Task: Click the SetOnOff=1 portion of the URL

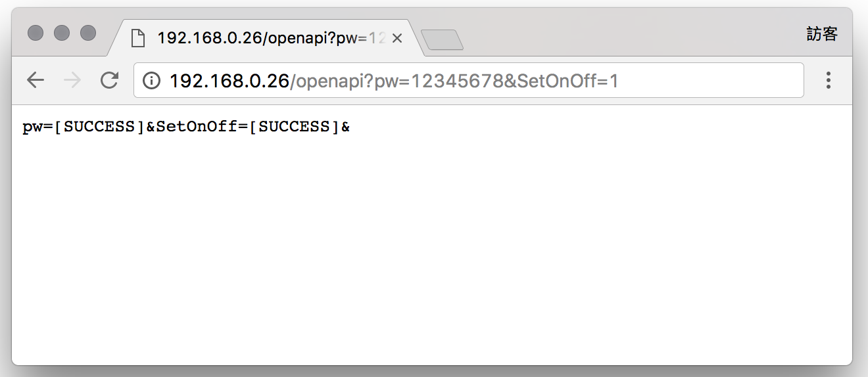Action: pyautogui.click(x=567, y=81)
